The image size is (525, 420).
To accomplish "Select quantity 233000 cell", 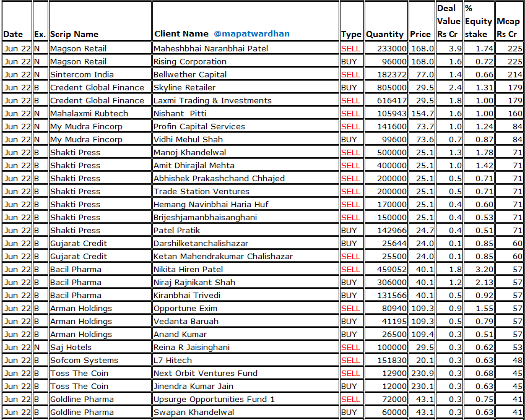I will click(386, 48).
